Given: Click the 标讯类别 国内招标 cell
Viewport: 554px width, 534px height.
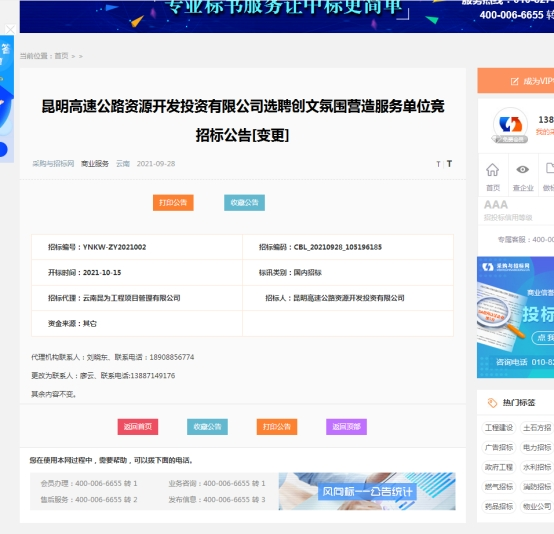Looking at the screenshot, I should tap(348, 272).
